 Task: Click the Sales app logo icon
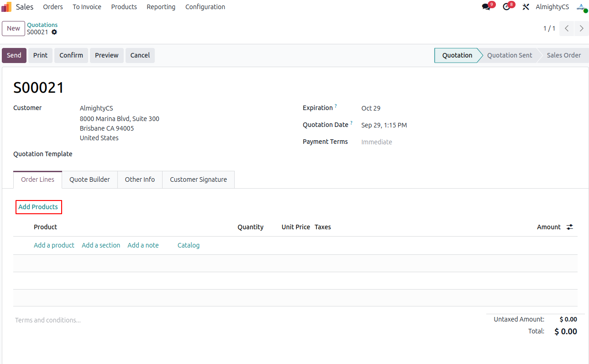pos(6,7)
